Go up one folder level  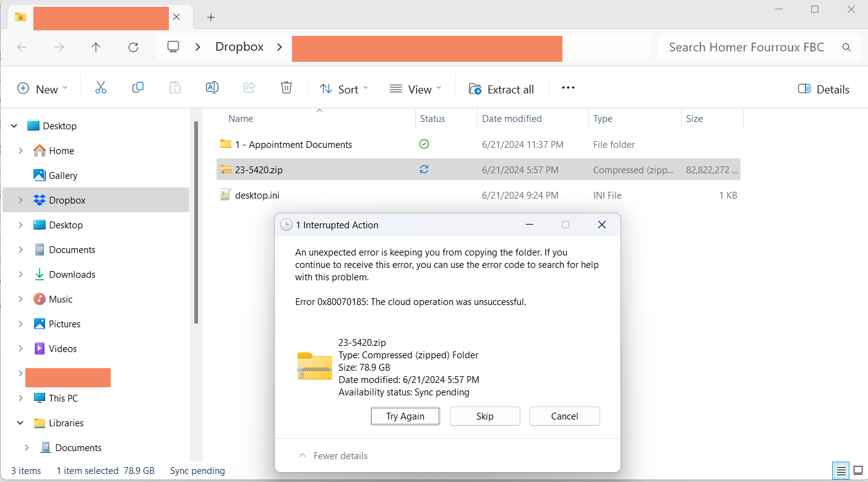point(96,47)
